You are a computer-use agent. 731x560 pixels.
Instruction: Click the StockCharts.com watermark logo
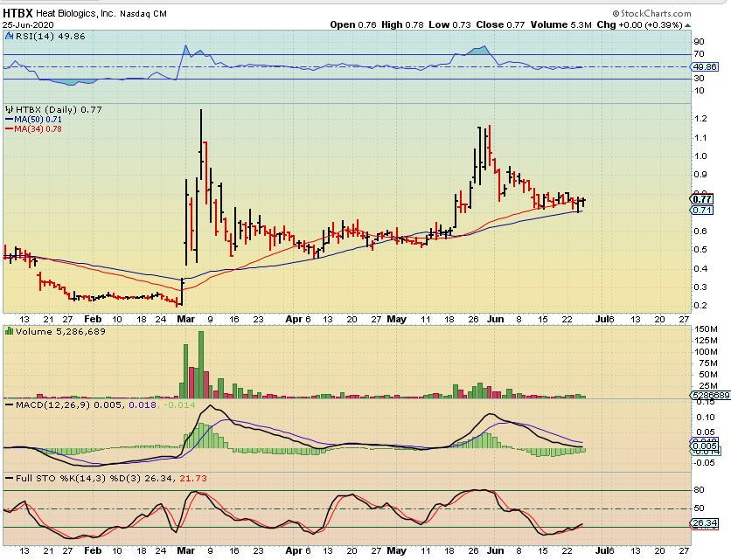(x=651, y=13)
